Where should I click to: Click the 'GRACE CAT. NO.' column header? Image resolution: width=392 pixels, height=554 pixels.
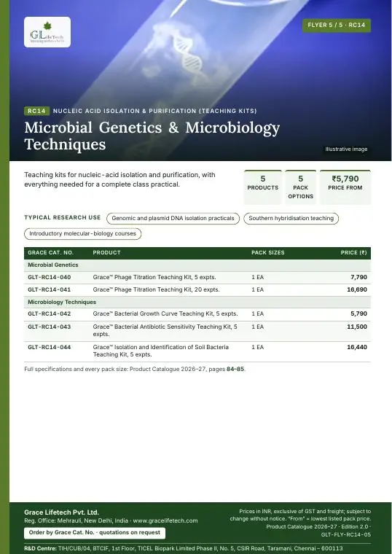pyautogui.click(x=50, y=253)
